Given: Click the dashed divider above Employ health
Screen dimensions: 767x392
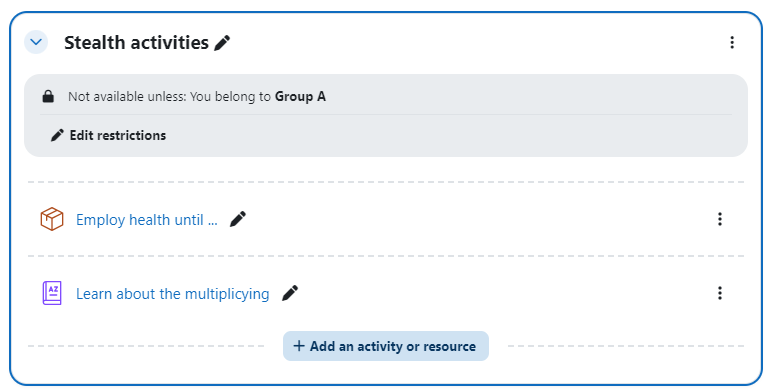Looking at the screenshot, I should point(386,182).
